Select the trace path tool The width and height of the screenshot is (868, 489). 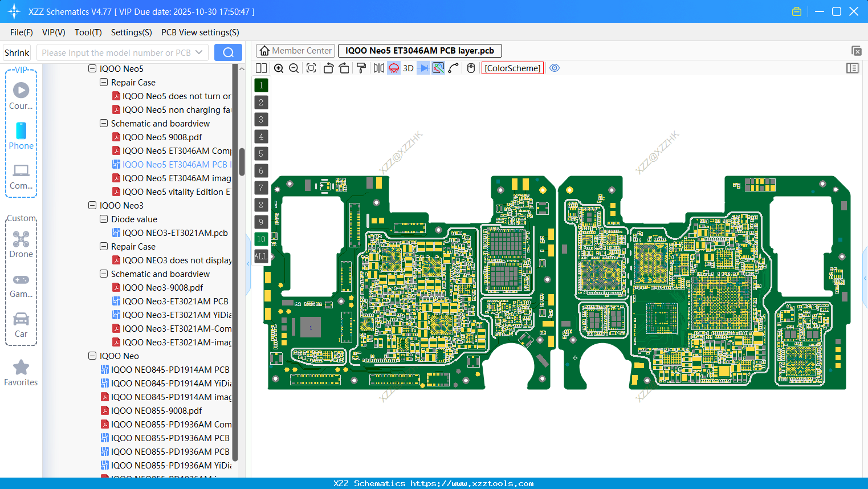pyautogui.click(x=454, y=68)
